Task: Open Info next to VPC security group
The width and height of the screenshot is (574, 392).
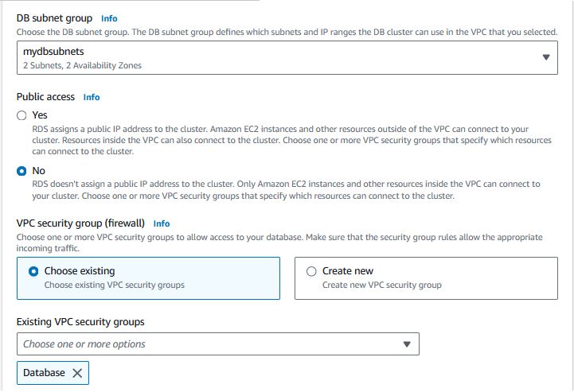Action: click(162, 223)
